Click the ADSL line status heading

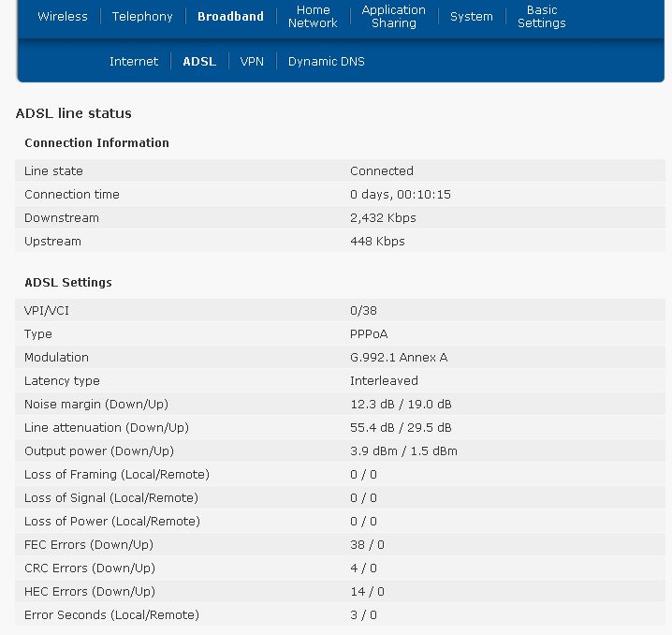pos(74,113)
